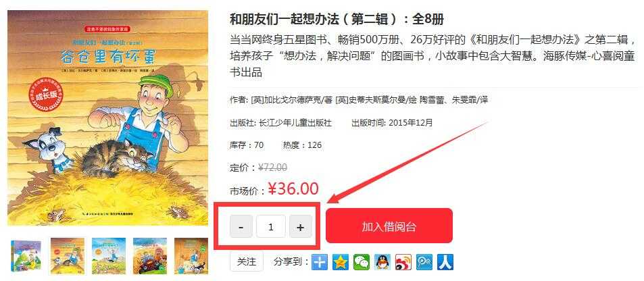Increase quantity with plus button
Screen dimensions: 644x281
click(x=301, y=226)
